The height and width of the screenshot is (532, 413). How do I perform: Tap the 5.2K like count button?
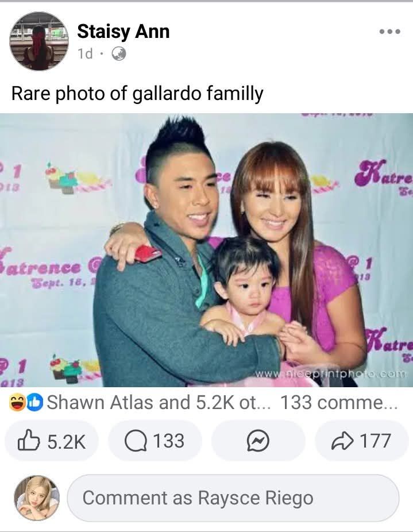(52, 441)
